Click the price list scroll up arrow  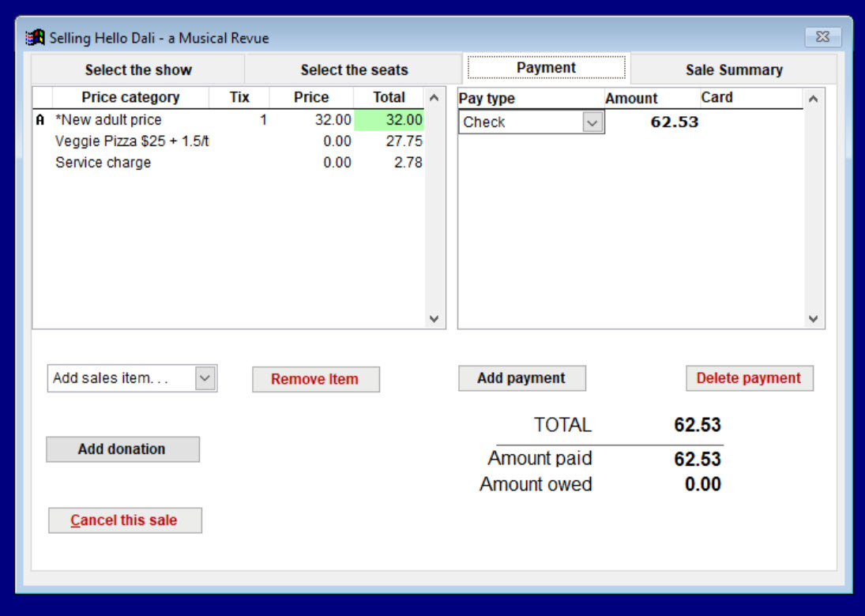(434, 98)
